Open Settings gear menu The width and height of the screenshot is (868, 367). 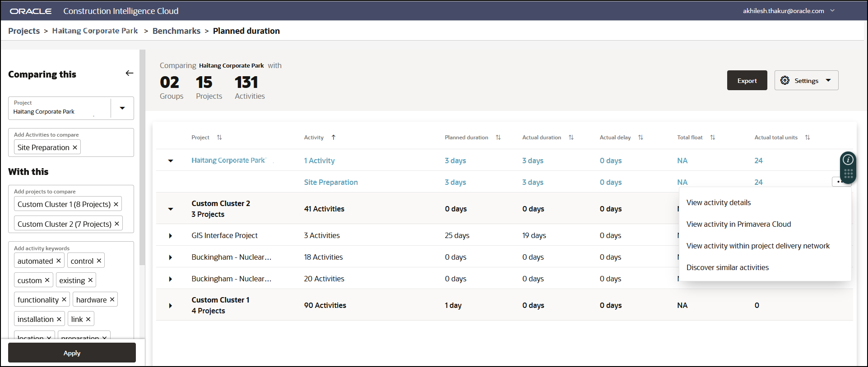(807, 80)
